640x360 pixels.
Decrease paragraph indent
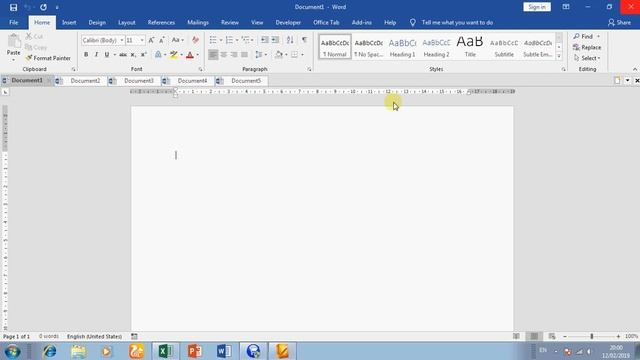[264, 40]
